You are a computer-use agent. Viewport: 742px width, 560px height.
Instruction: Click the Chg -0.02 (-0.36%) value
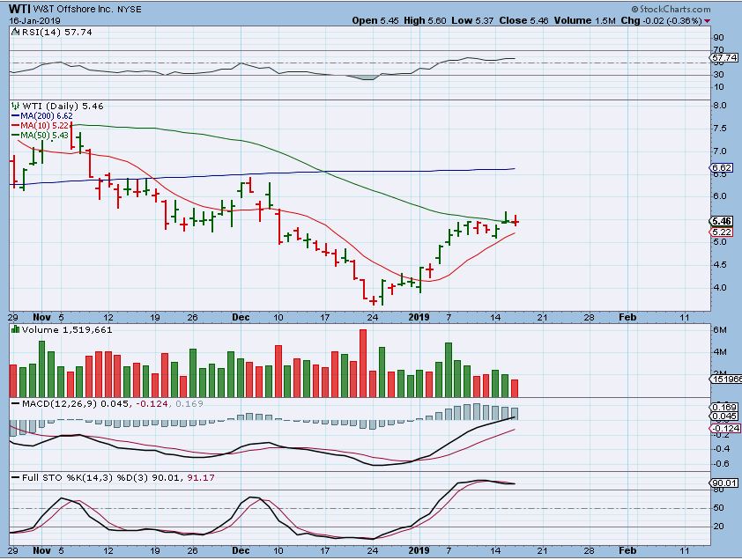[661, 21]
